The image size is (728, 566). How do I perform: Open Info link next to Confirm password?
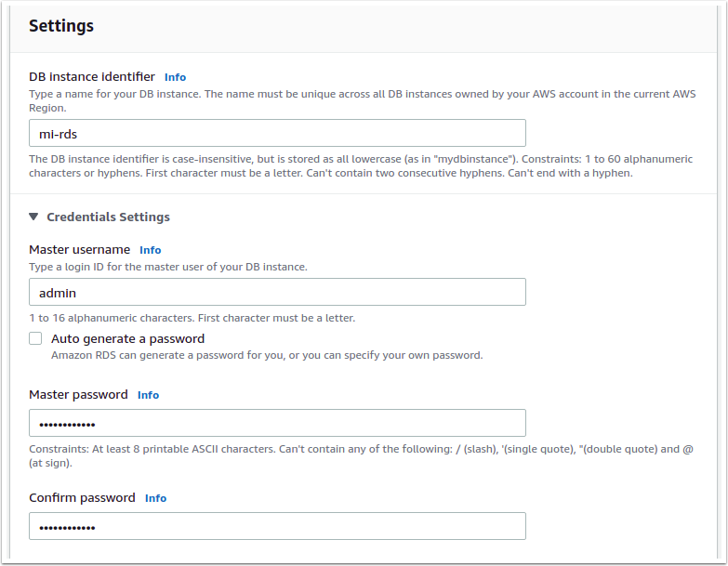155,498
